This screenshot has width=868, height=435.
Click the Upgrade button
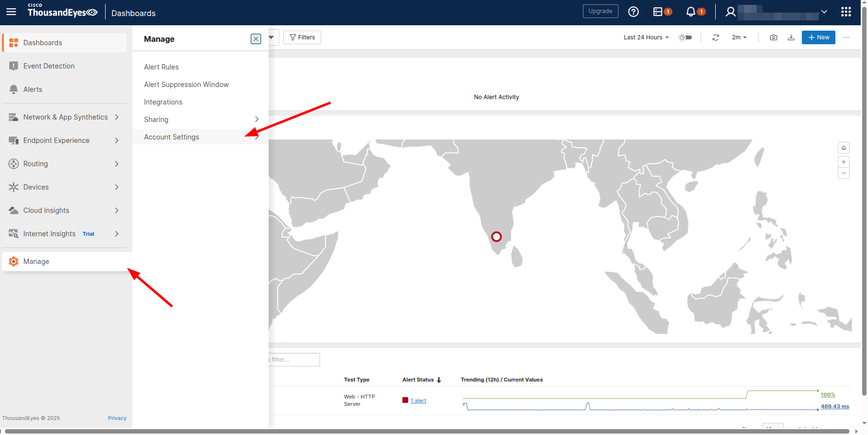click(600, 11)
